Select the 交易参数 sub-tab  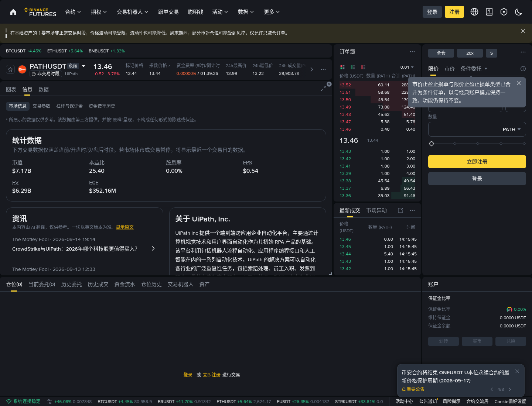click(41, 106)
